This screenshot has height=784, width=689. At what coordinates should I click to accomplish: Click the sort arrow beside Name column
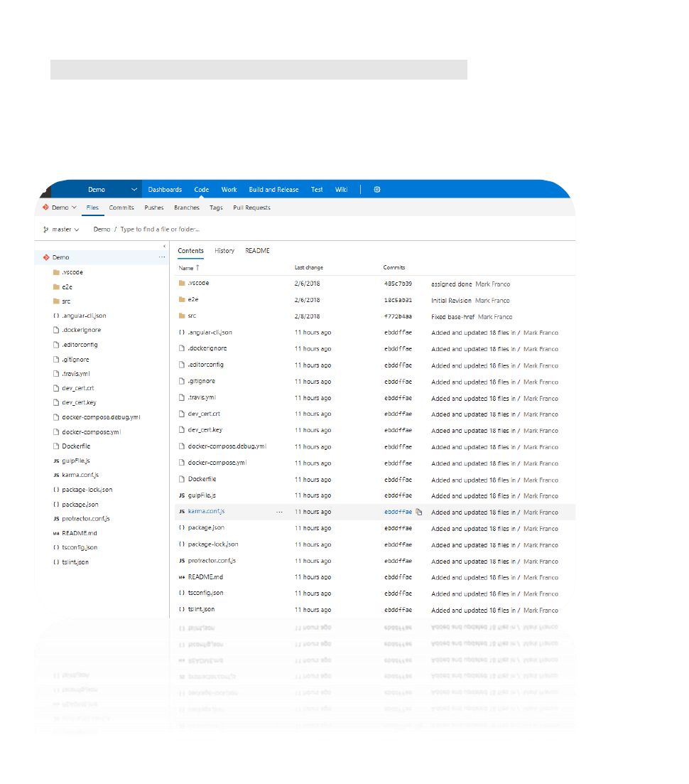pyautogui.click(x=198, y=268)
